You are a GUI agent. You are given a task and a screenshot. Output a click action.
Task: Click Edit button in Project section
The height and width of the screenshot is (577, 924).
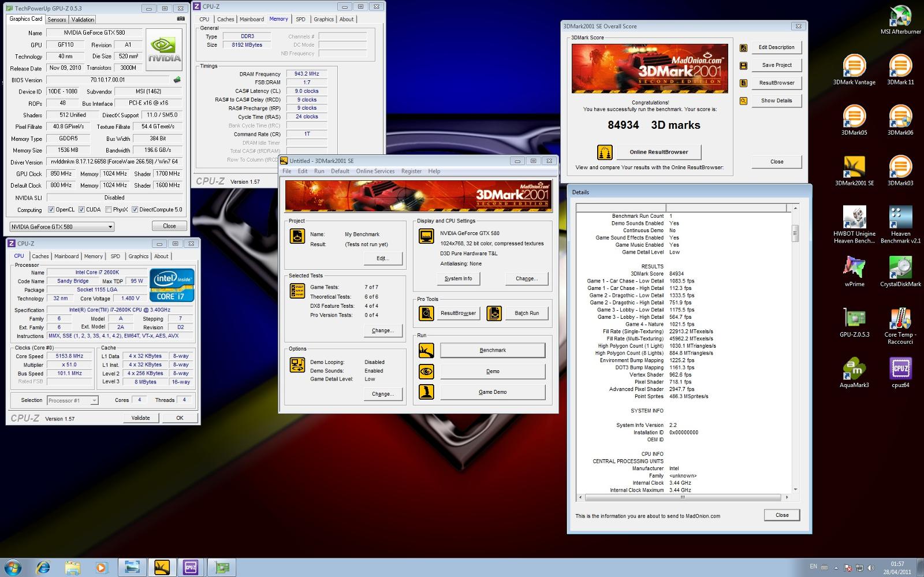coord(383,258)
